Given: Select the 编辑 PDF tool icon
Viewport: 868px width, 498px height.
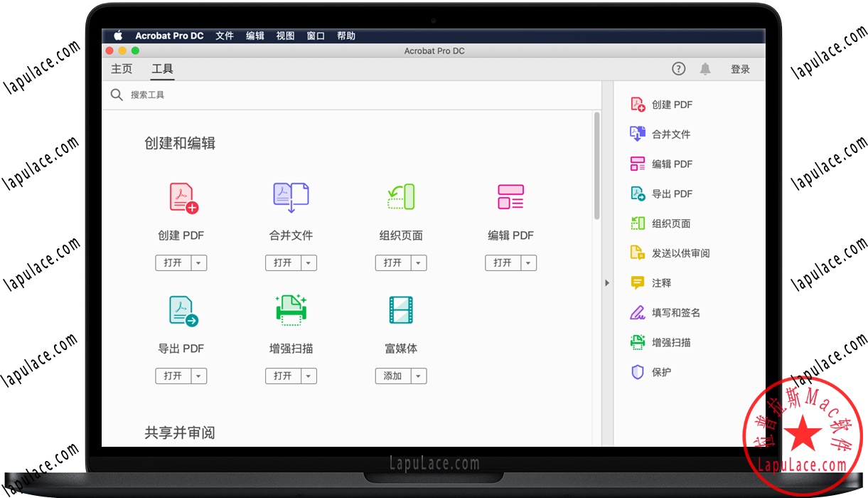Looking at the screenshot, I should click(510, 197).
